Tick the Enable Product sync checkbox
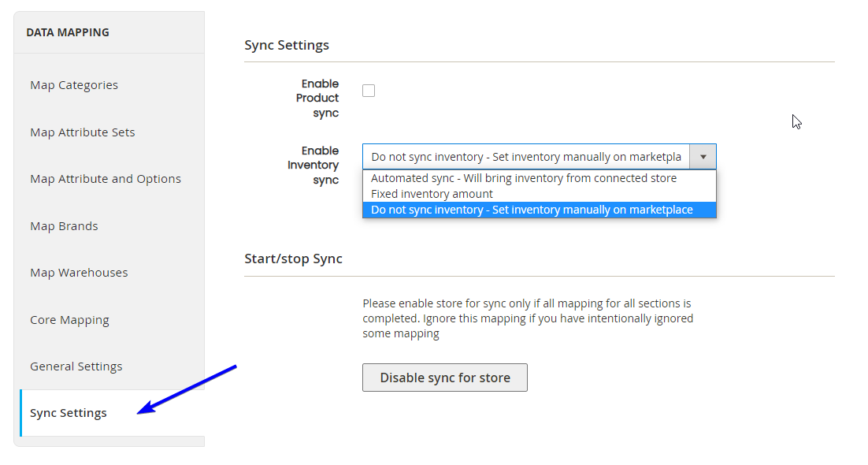 click(369, 91)
